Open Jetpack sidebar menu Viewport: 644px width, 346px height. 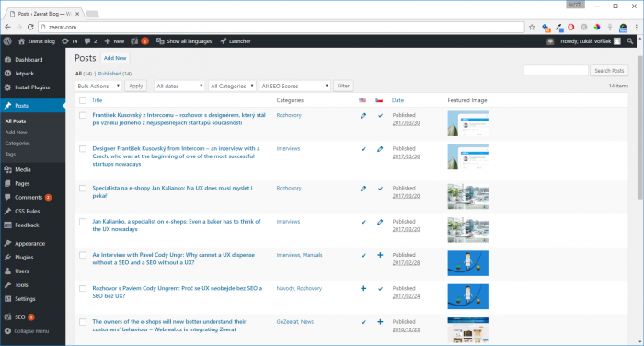(x=32, y=74)
